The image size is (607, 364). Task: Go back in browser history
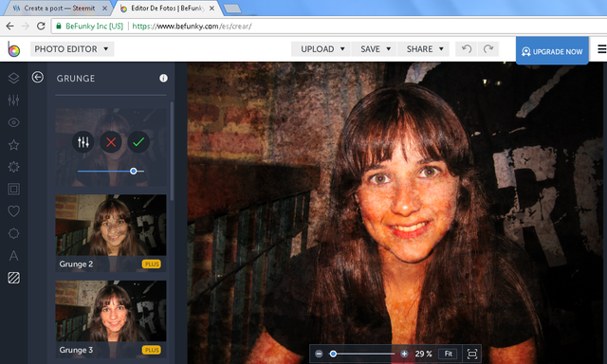coord(9,26)
